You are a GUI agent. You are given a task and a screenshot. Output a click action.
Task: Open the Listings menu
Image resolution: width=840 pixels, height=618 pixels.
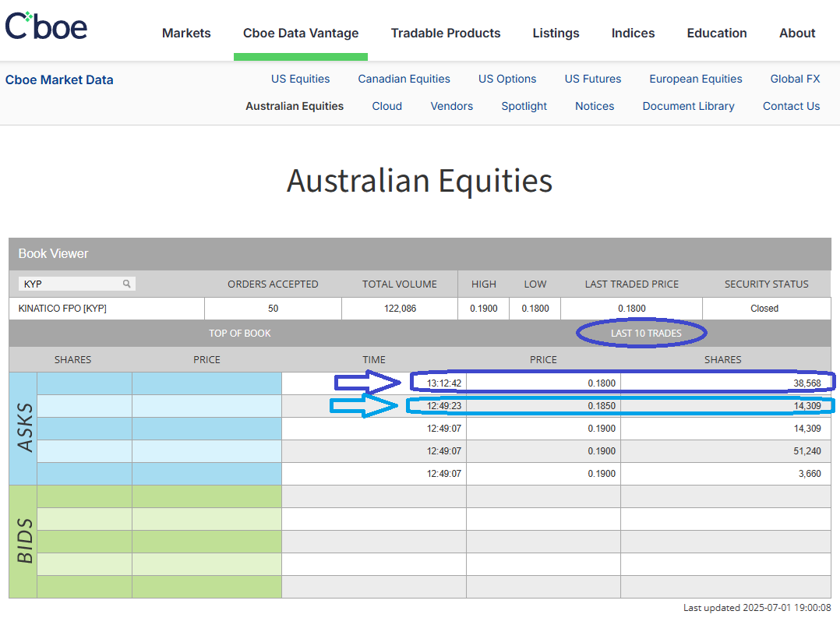pos(556,33)
